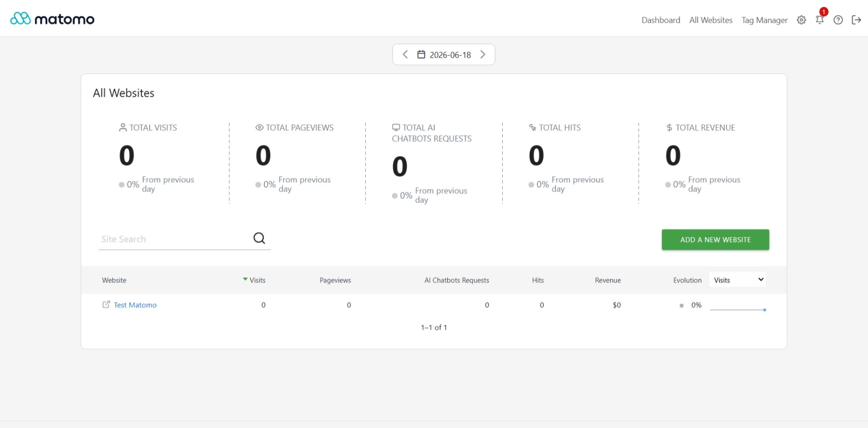Click the Total Hits cursor icon

(533, 128)
